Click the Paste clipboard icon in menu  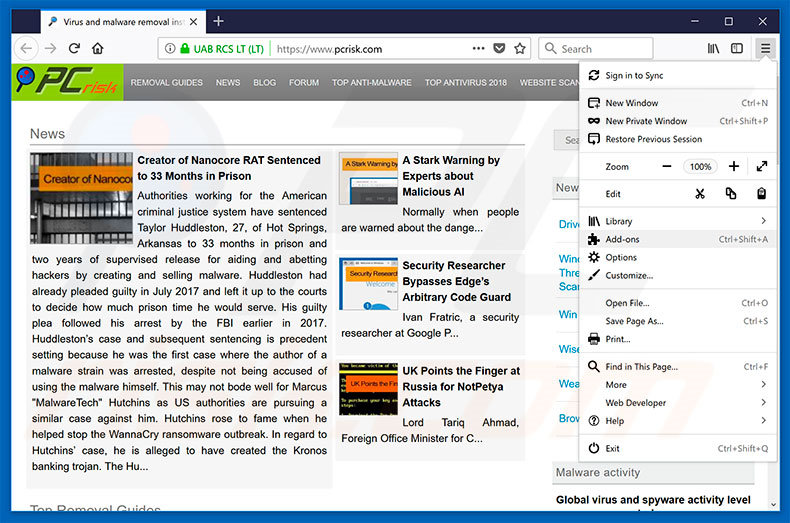pos(761,194)
